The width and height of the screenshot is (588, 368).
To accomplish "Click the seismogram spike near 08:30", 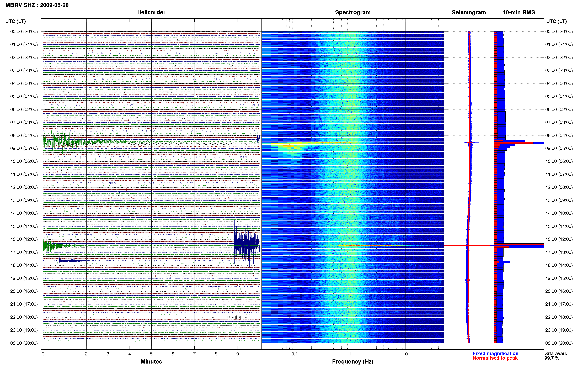I will pos(469,142).
